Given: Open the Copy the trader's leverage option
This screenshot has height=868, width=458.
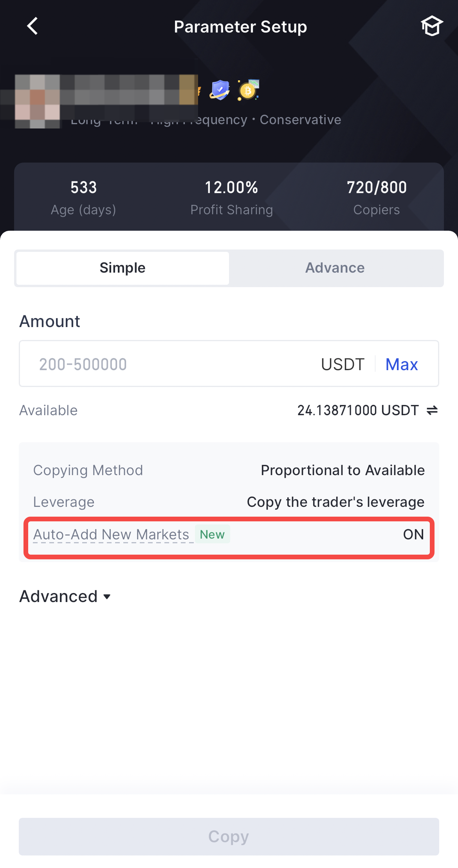Looking at the screenshot, I should pos(335,502).
